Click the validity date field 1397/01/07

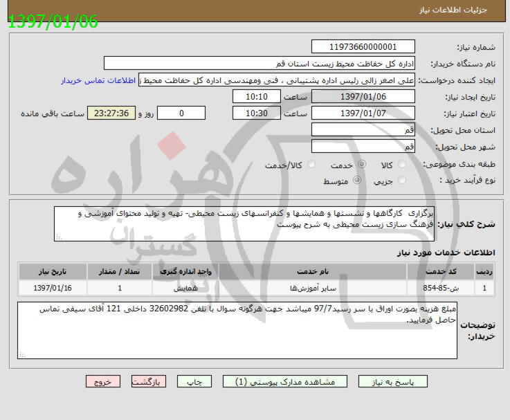pyautogui.click(x=363, y=113)
